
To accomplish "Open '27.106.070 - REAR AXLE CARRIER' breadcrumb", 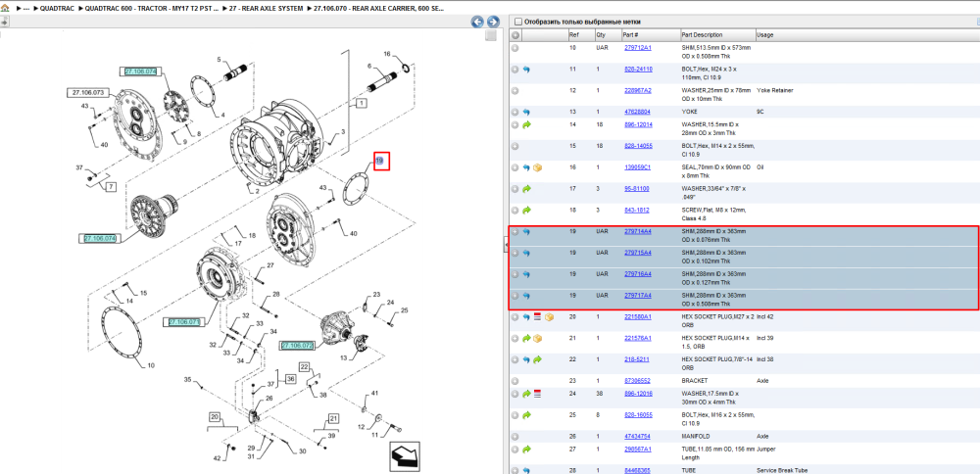I will click(378, 9).
